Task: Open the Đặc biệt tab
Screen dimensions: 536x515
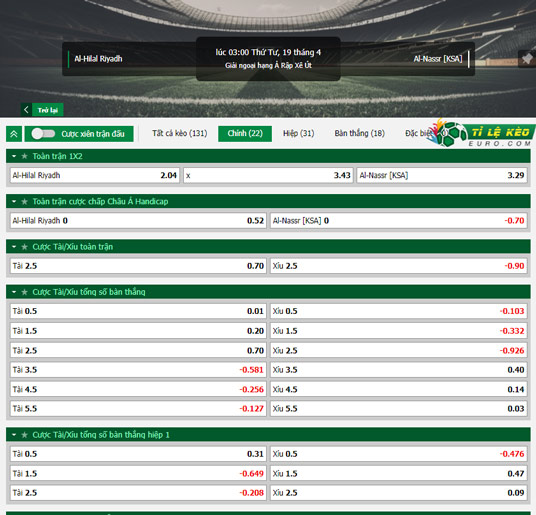Action: click(418, 133)
